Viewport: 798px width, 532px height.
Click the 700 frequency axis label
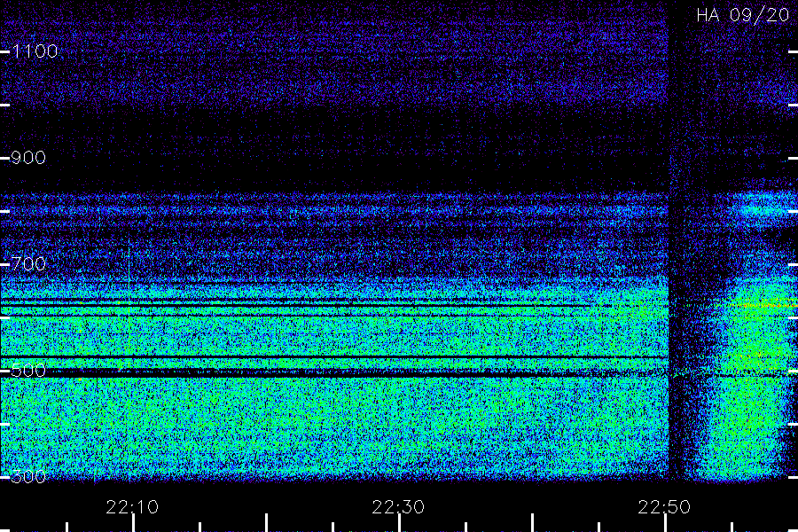(28, 263)
